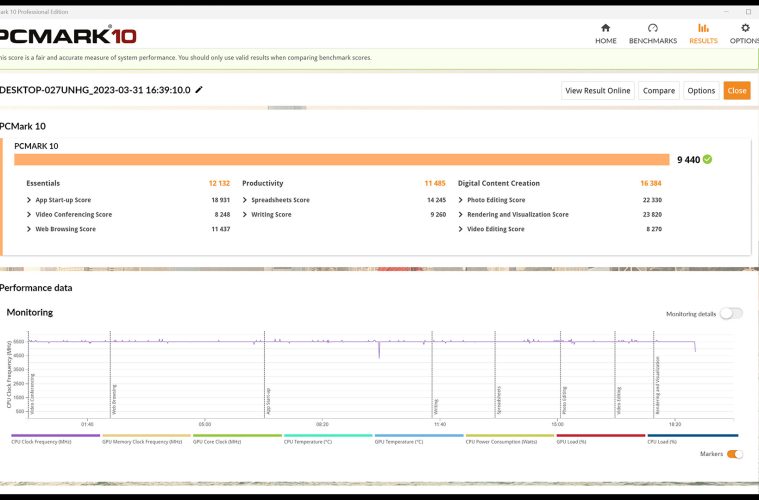Viewport: 759px width, 500px height.
Task: Click the Essentials score 12 132
Action: click(x=219, y=183)
